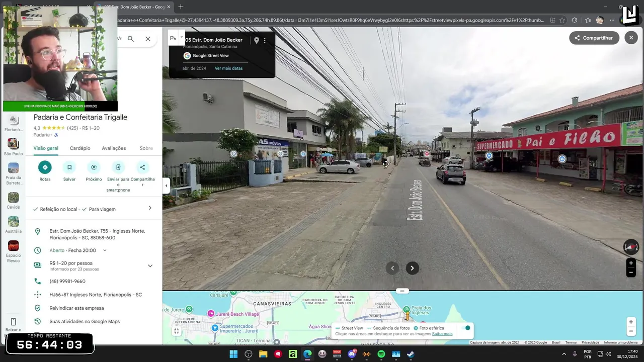
Task: Click the Compartilhar button over Street View
Action: (594, 38)
